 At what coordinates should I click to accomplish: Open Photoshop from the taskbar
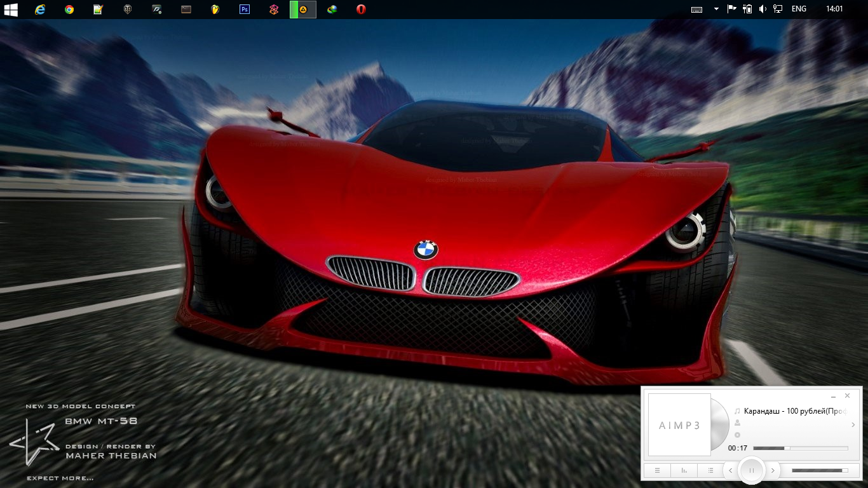[x=245, y=10]
